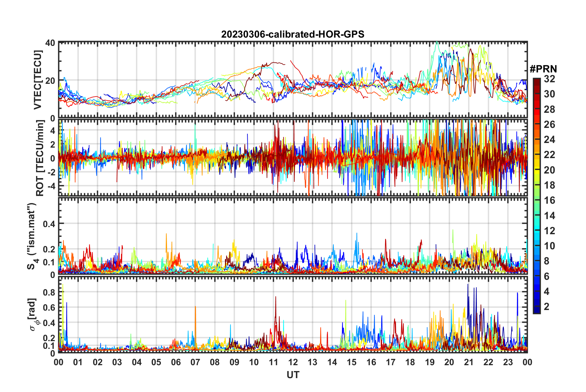This screenshot has width=586, height=392.
Task: Click the S4 axis tick label 0.2
Action: tap(49, 249)
